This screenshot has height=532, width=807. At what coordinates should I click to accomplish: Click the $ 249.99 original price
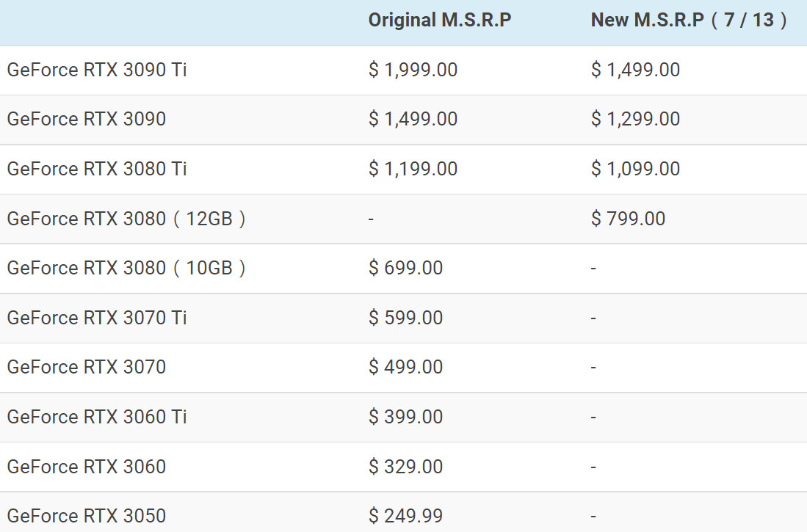405,516
